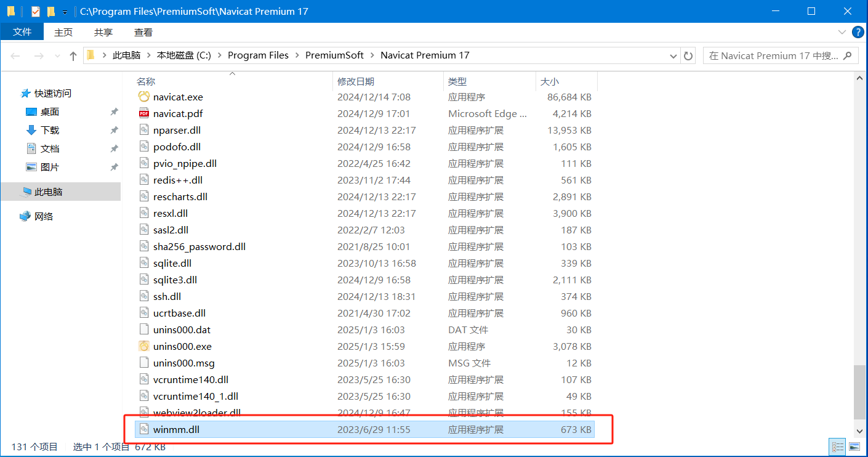Navigate to Program Files in breadcrumb

pos(258,55)
